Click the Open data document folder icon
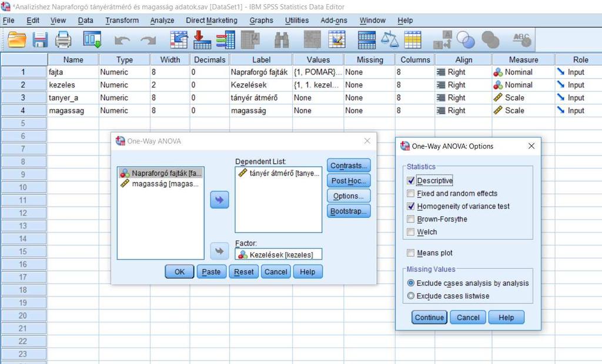The image size is (602, 364). (x=17, y=40)
